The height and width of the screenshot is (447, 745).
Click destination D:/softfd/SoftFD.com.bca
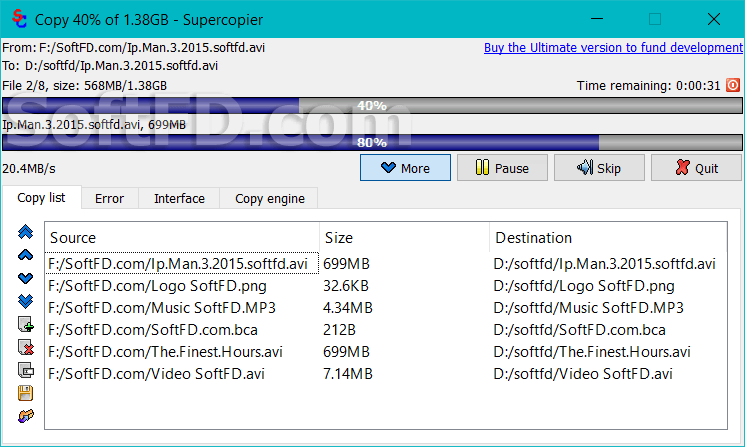[x=580, y=330]
